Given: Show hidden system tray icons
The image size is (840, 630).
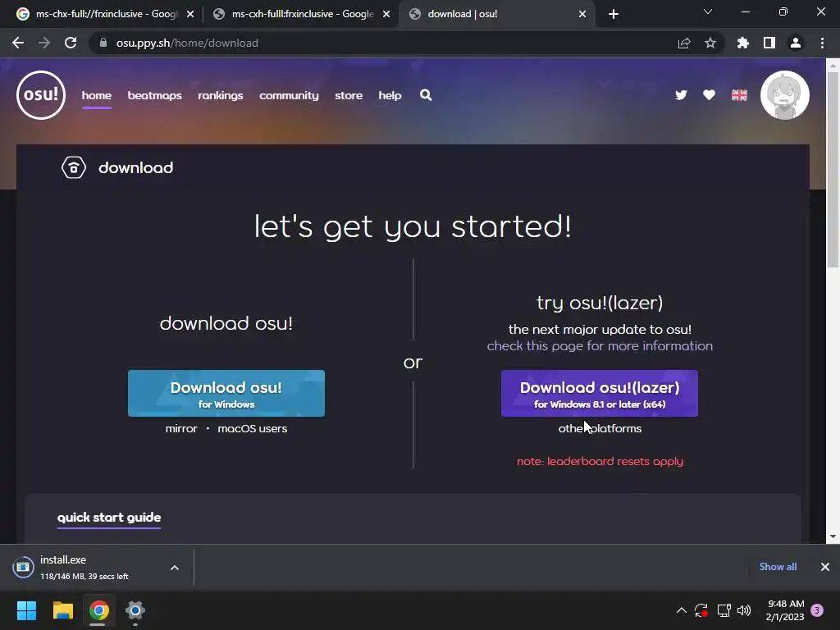Looking at the screenshot, I should [x=682, y=610].
